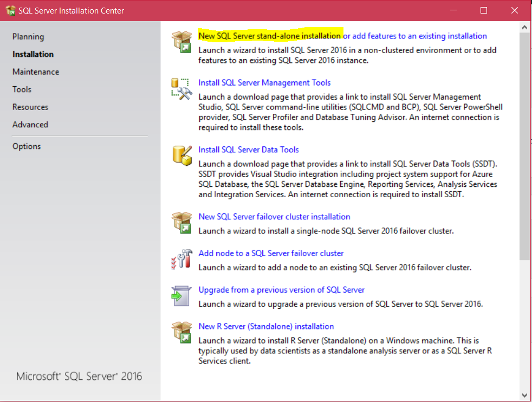The width and height of the screenshot is (532, 402).
Task: Click the scrollbar up arrow
Action: click(525, 26)
